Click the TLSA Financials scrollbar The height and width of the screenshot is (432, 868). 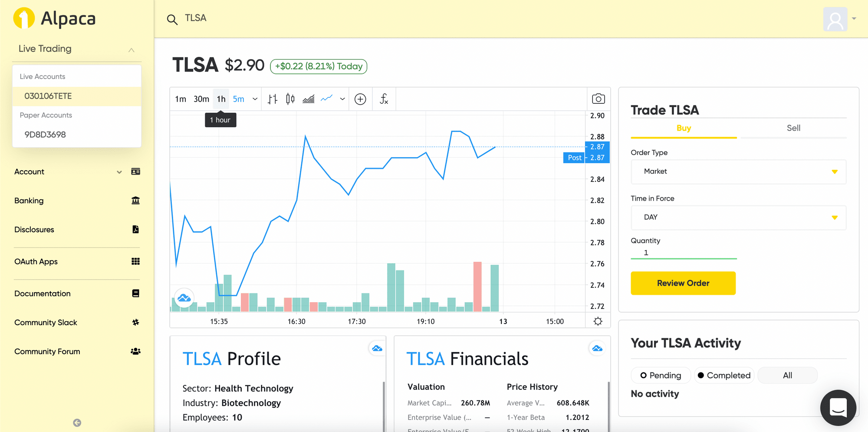tap(608, 406)
